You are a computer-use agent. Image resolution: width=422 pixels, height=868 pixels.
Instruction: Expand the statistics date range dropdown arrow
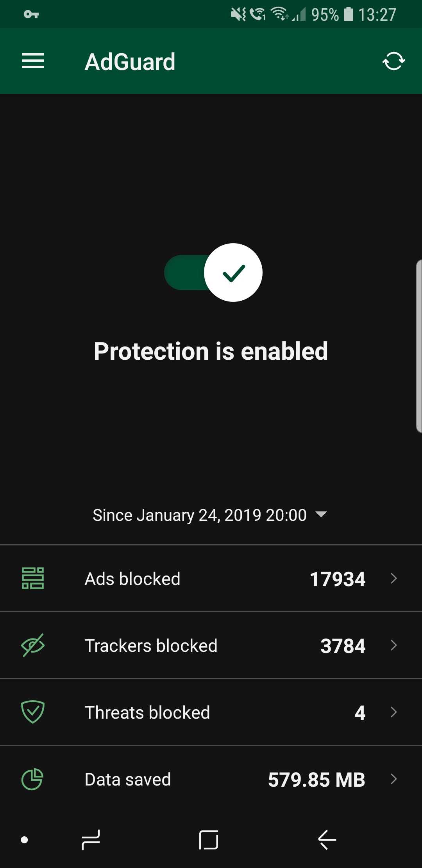(x=321, y=514)
